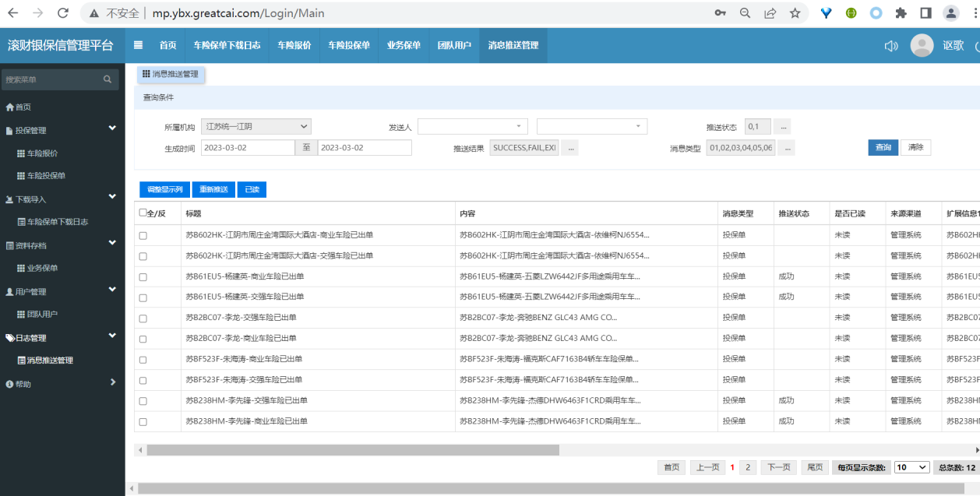
Task: Click the horizontal table scrollbar
Action: 352,450
